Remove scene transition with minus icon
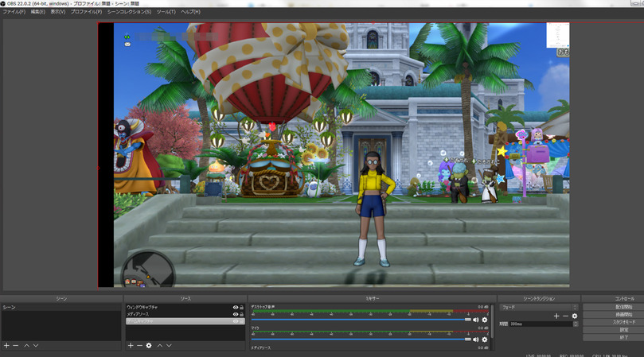644x357 pixels. pos(565,316)
